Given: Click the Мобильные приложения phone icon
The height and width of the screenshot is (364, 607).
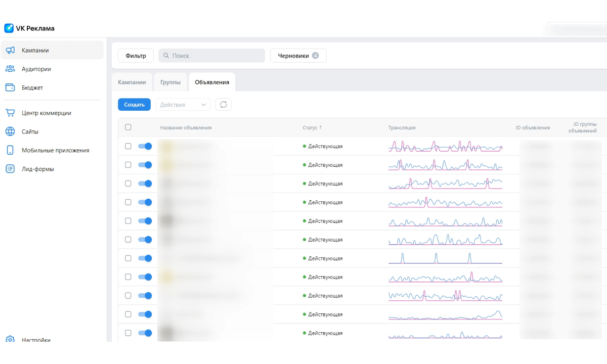Looking at the screenshot, I should [10, 151].
